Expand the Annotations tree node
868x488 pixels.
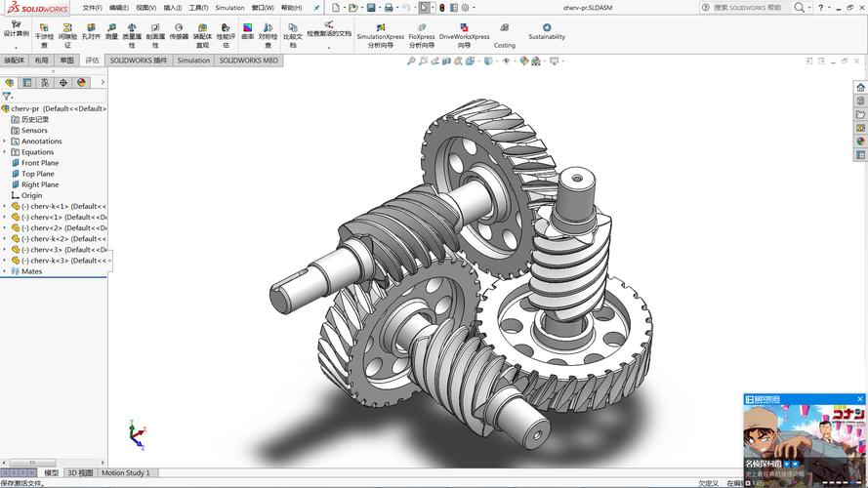coord(5,142)
